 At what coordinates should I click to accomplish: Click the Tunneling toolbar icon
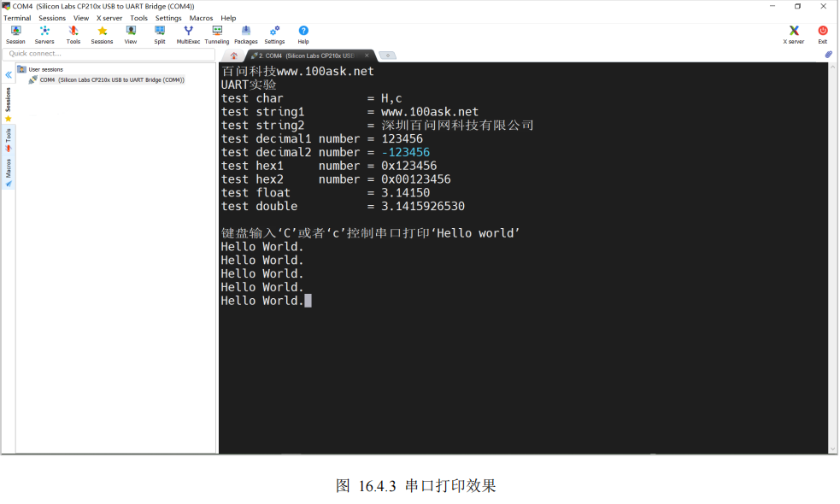pyautogui.click(x=217, y=35)
